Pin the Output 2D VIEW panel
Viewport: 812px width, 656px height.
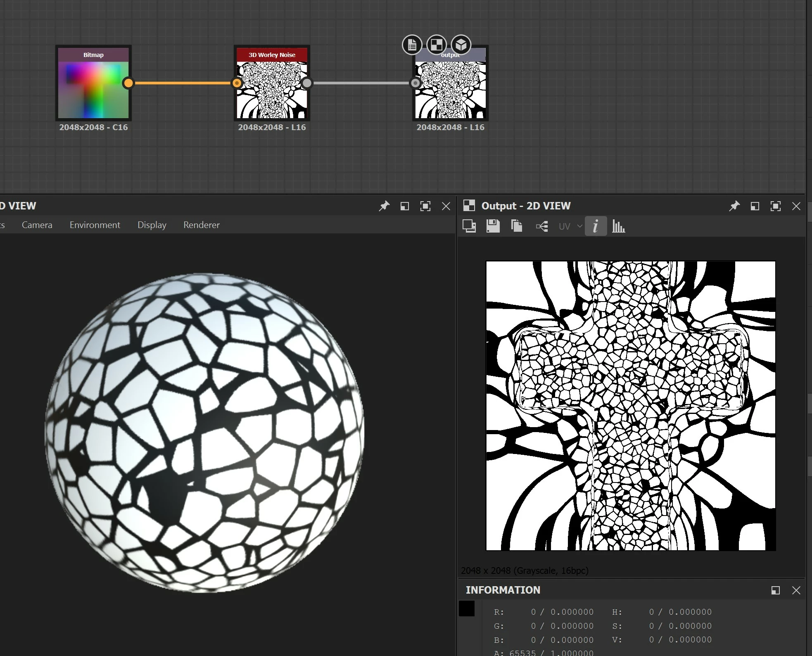point(734,206)
